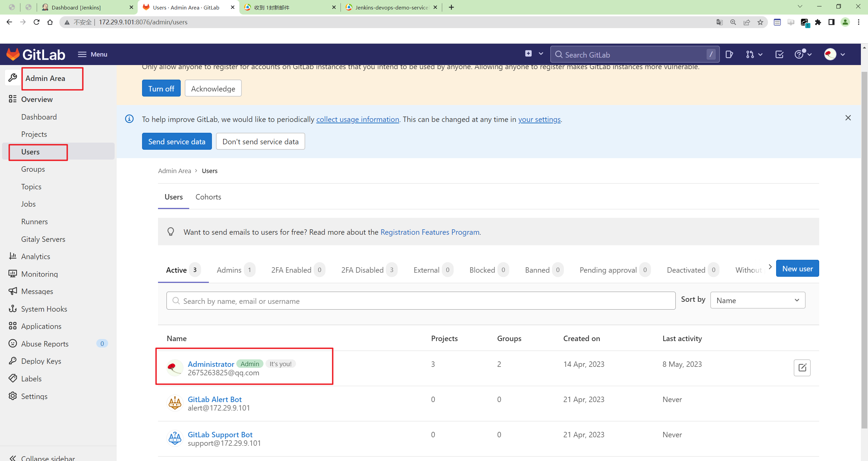
Task: Open Groups in the admin sidebar
Action: (33, 169)
